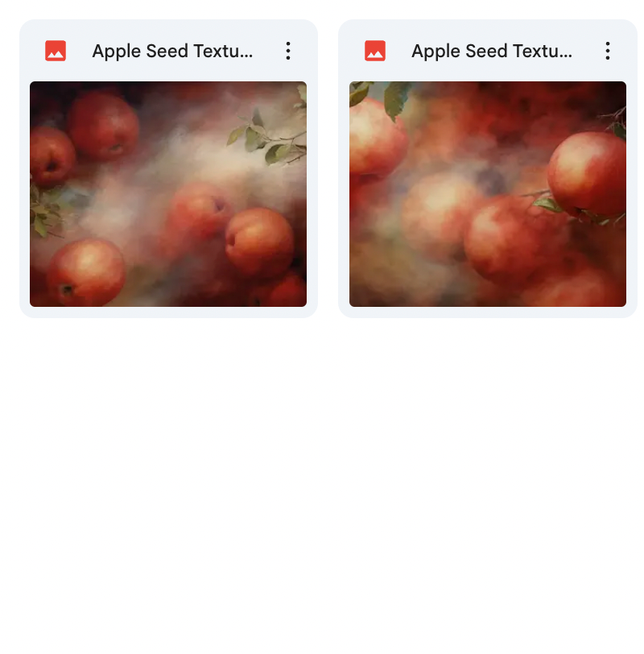This screenshot has height=654, width=644.
Task: Expand three-dot menu on the left file card
Action: coord(288,51)
